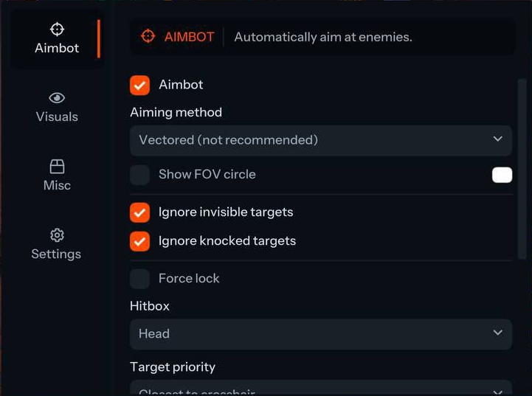
Task: Switch to the Visuals tab label
Action: pos(57,117)
